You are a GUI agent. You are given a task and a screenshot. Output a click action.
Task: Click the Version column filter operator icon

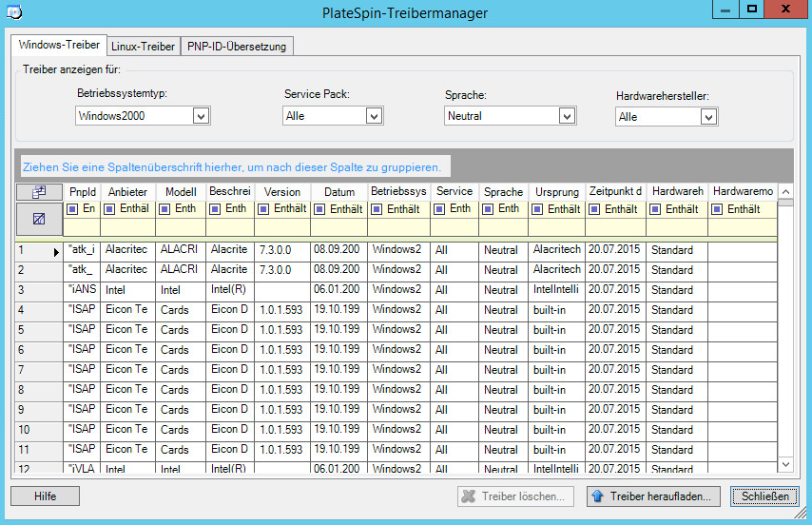pyautogui.click(x=263, y=209)
